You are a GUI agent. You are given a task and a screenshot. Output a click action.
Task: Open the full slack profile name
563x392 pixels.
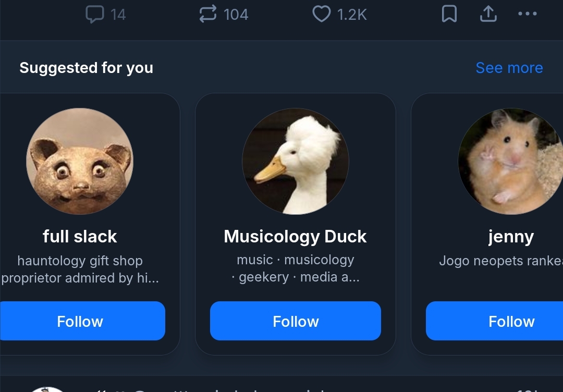click(x=80, y=237)
